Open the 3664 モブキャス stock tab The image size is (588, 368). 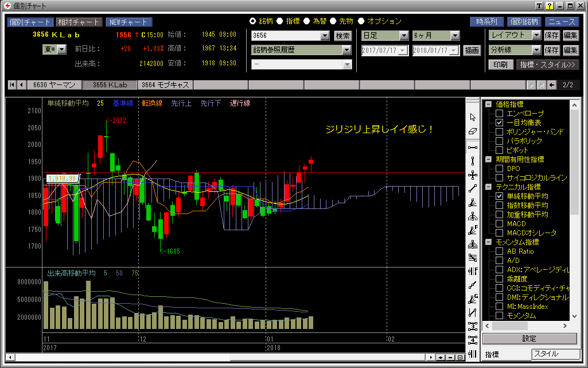(165, 85)
